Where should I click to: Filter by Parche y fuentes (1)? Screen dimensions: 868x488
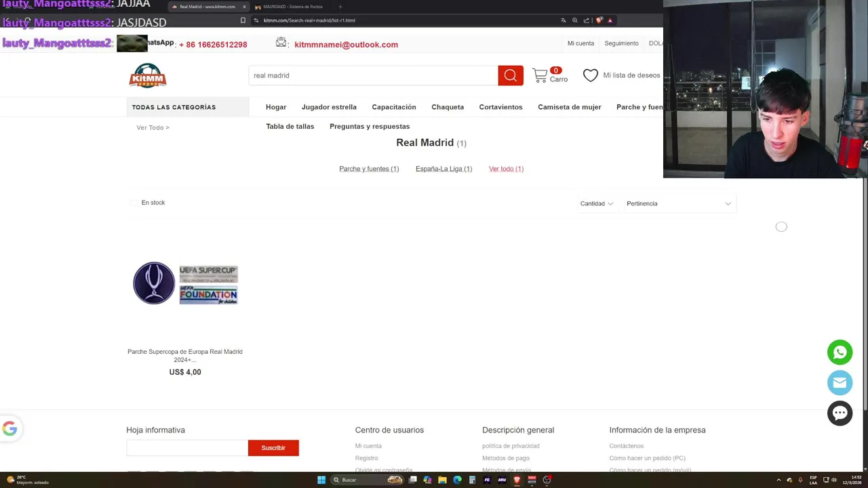tap(369, 169)
